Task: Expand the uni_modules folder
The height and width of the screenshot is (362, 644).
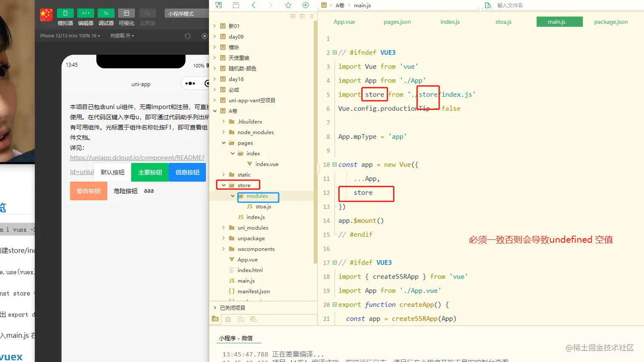Action: [x=224, y=227]
